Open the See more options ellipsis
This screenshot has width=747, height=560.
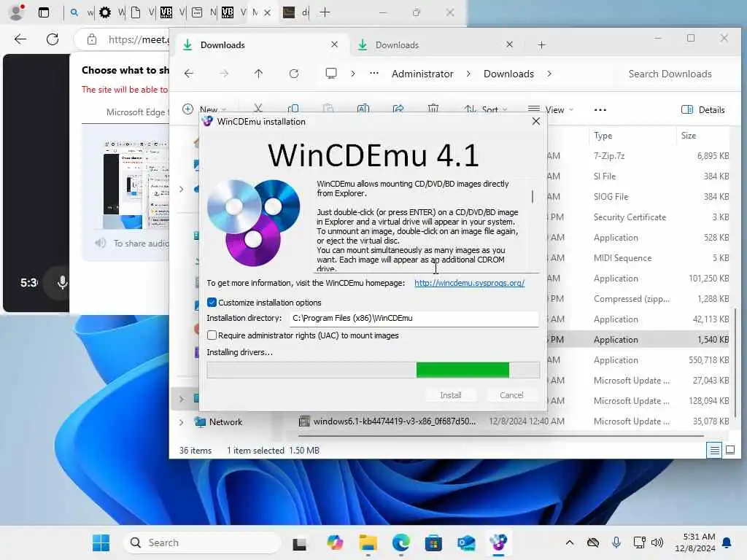[x=600, y=109]
